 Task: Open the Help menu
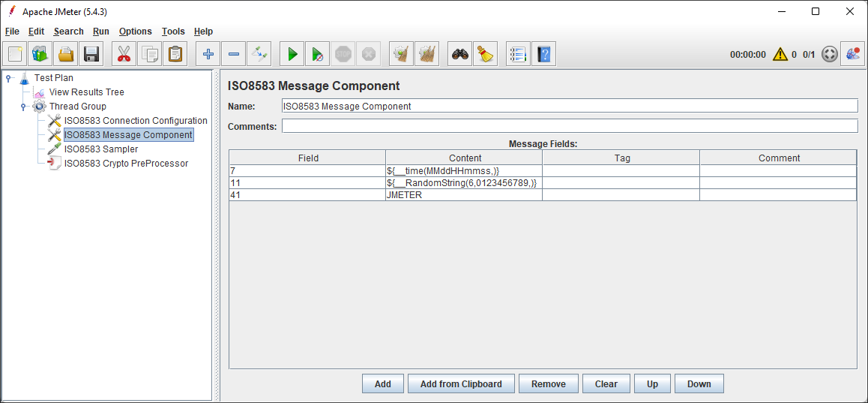204,32
